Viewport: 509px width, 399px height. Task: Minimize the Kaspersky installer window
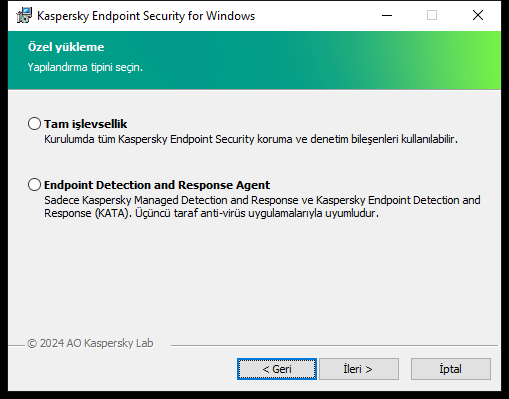tap(387, 15)
